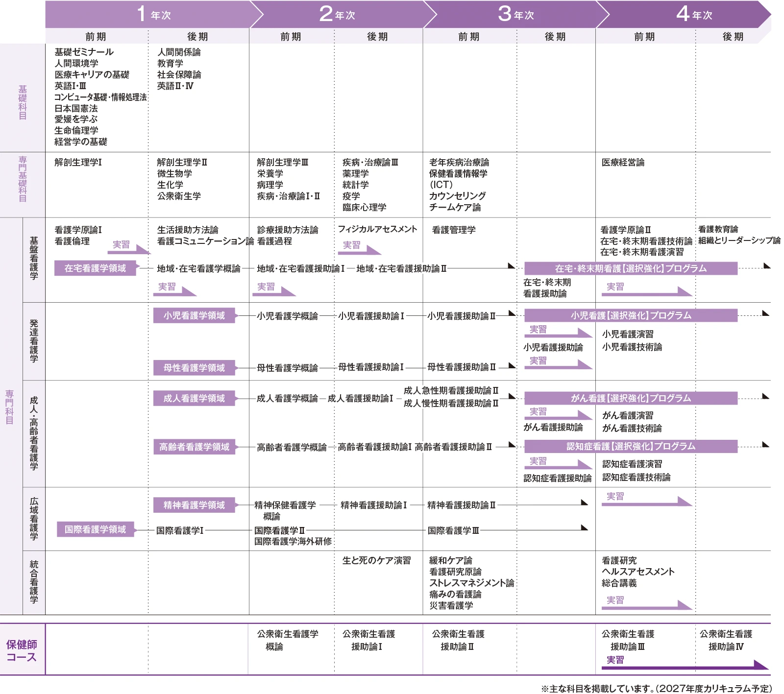
Task: Choose the 高齢者看護学領域 label
Action: tap(194, 447)
